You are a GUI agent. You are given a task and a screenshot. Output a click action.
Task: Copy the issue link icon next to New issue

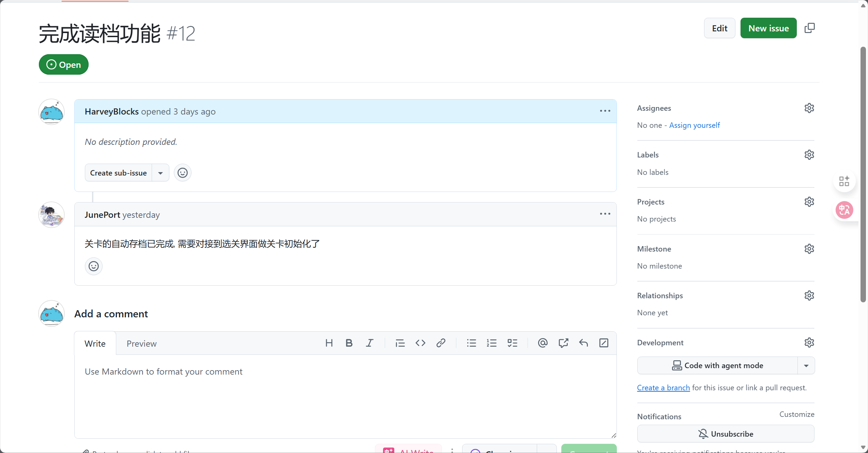click(x=809, y=28)
